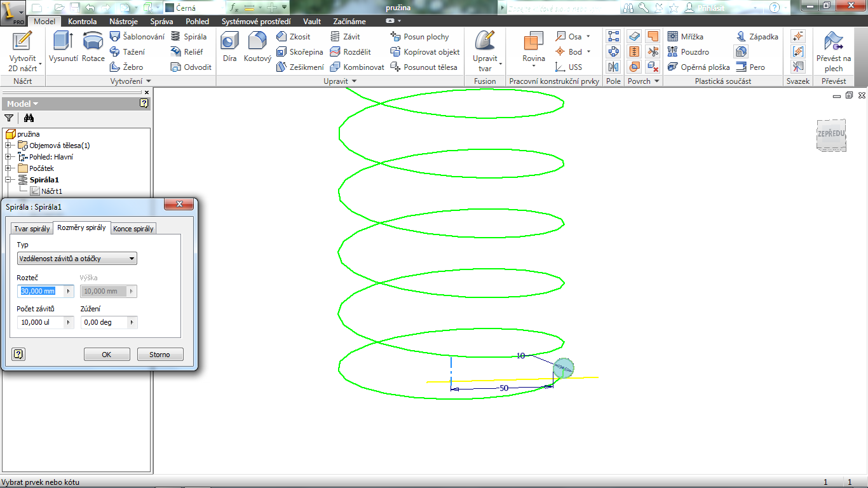Select the Reliéf emboss tool
The width and height of the screenshot is (868, 488).
tap(187, 52)
